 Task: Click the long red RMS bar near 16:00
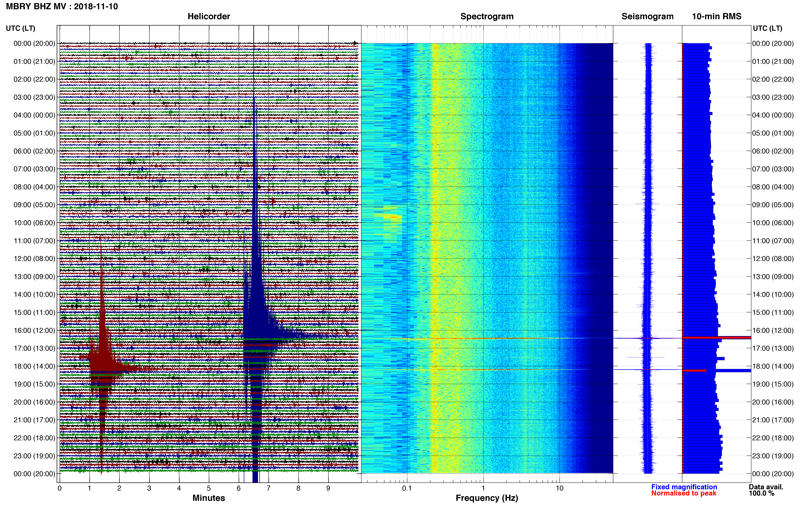point(717,338)
